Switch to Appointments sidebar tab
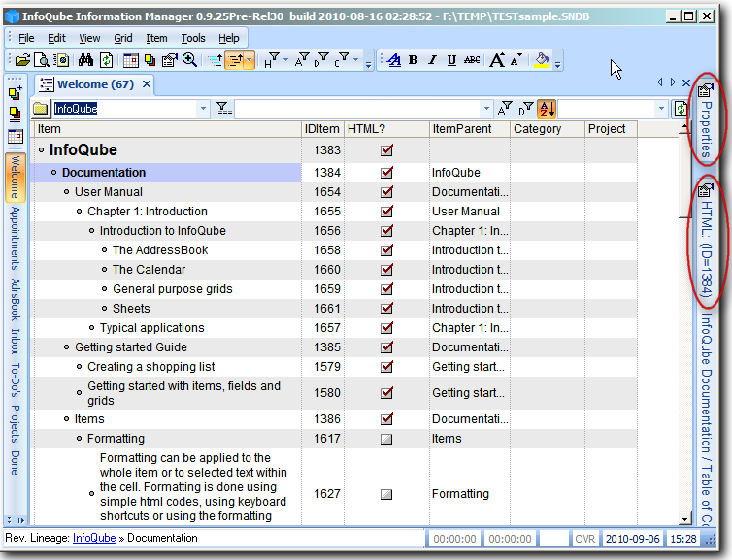The image size is (732, 560). pos(16,238)
